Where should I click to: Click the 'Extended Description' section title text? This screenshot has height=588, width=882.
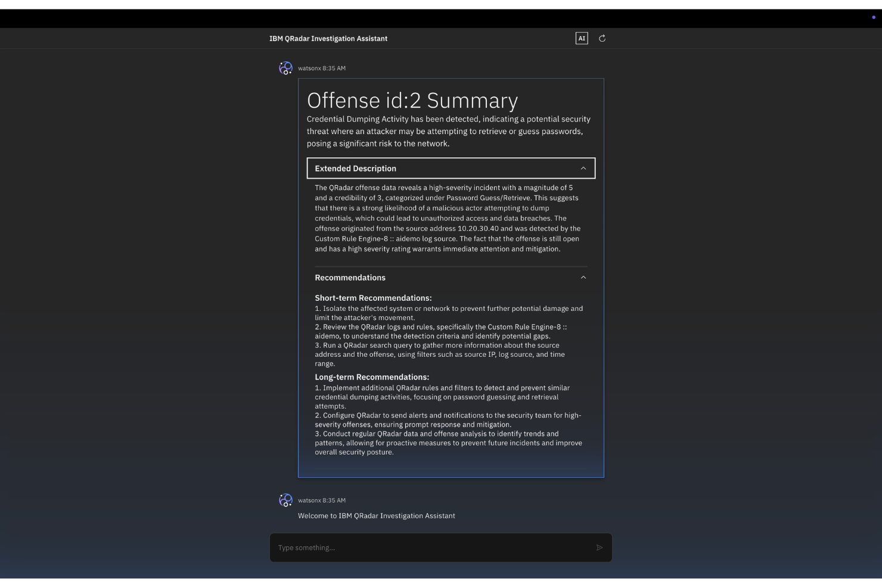356,169
